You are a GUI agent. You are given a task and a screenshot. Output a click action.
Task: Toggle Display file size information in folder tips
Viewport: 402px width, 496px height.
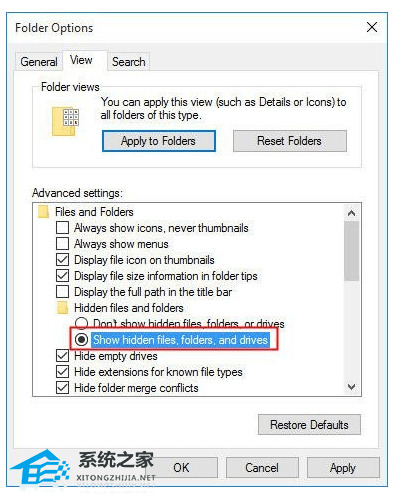click(62, 276)
